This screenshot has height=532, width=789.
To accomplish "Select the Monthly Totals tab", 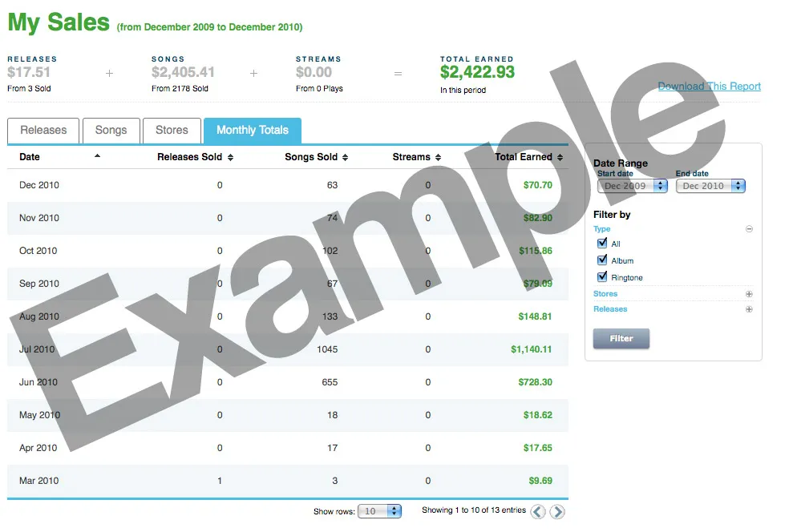I will (x=253, y=131).
